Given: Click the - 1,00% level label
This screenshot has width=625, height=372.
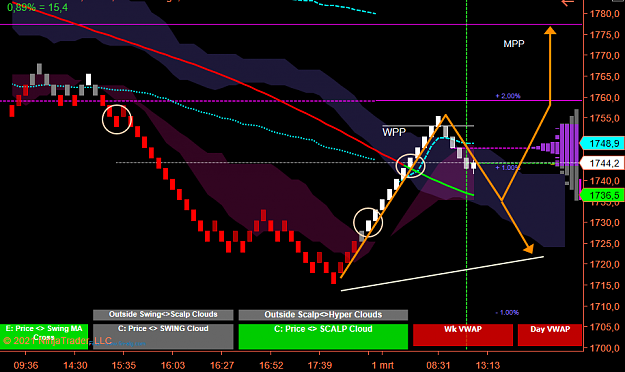Looking at the screenshot, I should coord(507,313).
